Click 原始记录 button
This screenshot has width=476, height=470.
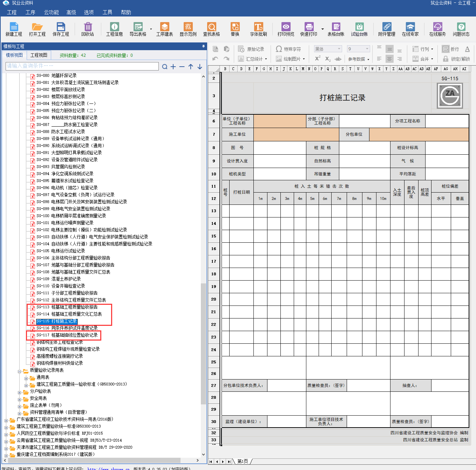[251, 49]
